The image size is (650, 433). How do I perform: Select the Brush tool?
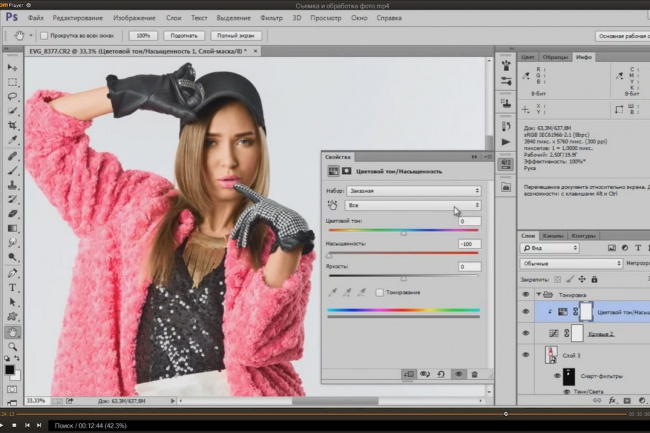(x=12, y=171)
